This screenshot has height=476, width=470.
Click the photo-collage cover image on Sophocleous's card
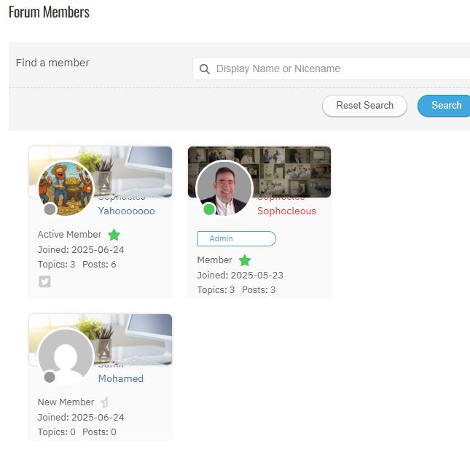click(x=291, y=172)
